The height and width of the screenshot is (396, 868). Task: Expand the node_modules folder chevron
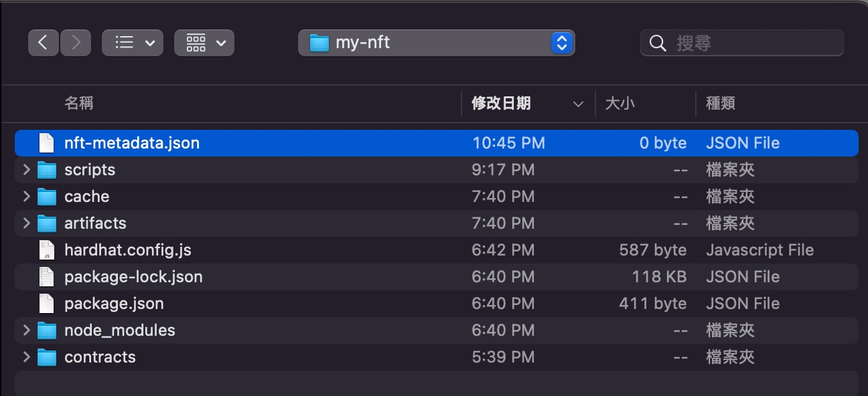(x=26, y=330)
